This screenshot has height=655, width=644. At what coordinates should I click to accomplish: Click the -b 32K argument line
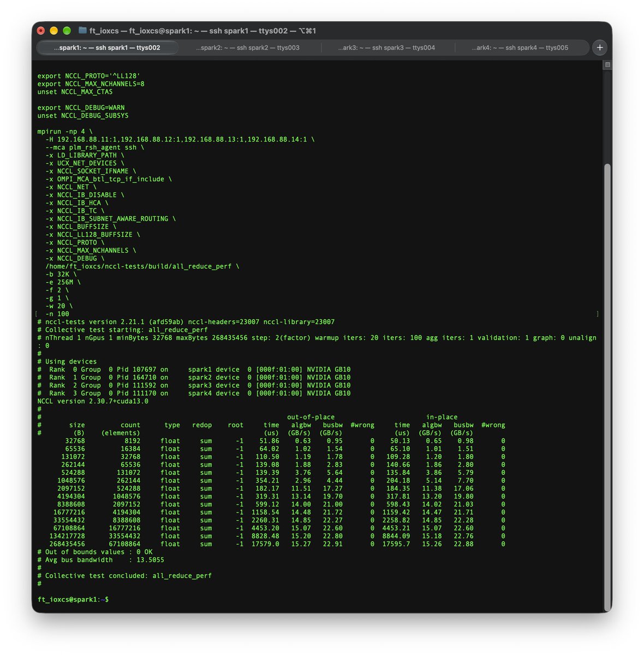[x=61, y=275]
